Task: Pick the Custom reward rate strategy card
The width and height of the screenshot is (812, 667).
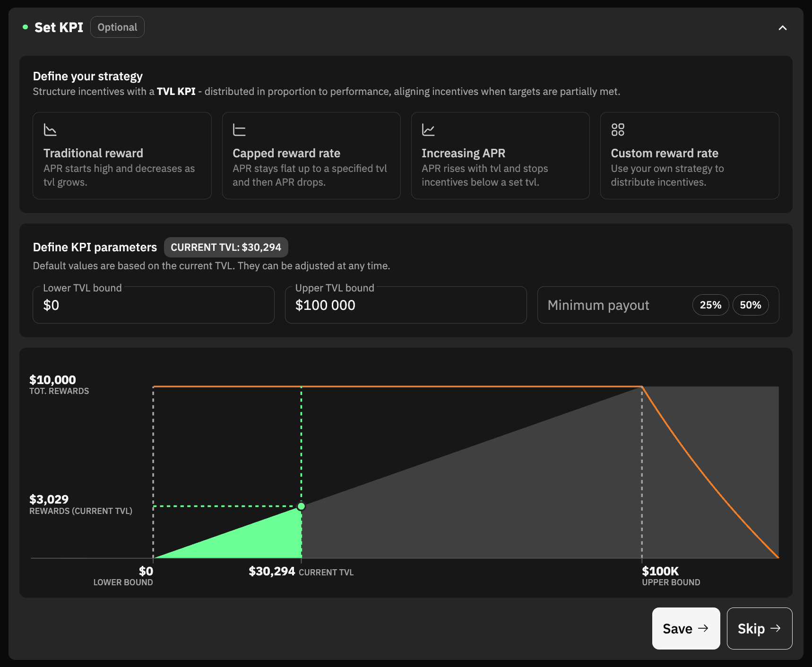Action: coord(690,155)
